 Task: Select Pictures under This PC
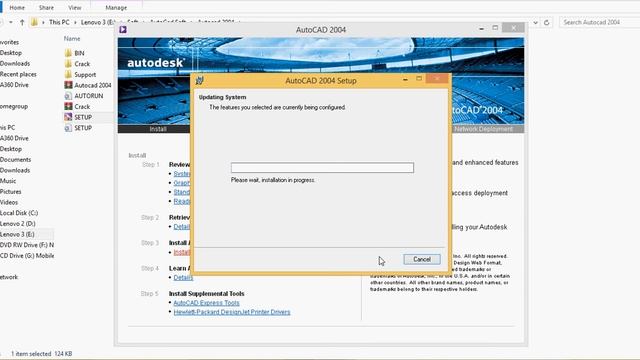(x=11, y=191)
